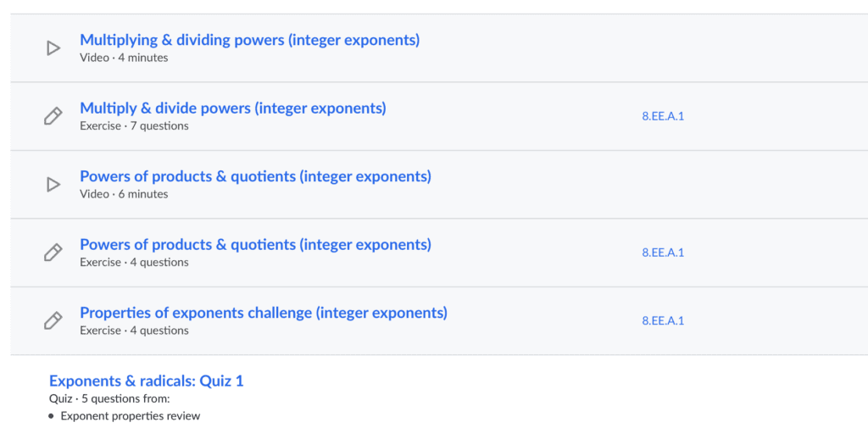Click play icon beside Multiplying & dividing powers video
Viewport: 868px width, 439px height.
point(53,48)
